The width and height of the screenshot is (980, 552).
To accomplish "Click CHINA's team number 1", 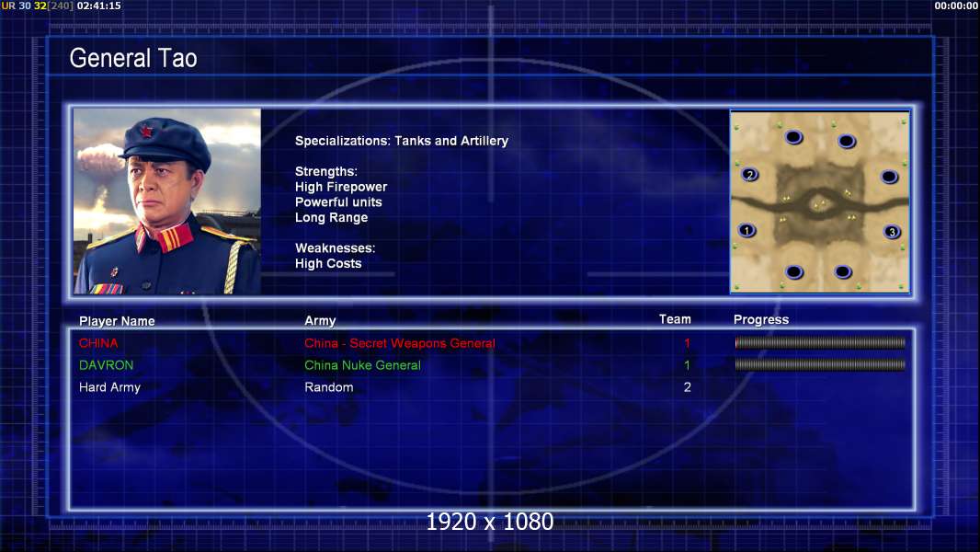I will (687, 343).
